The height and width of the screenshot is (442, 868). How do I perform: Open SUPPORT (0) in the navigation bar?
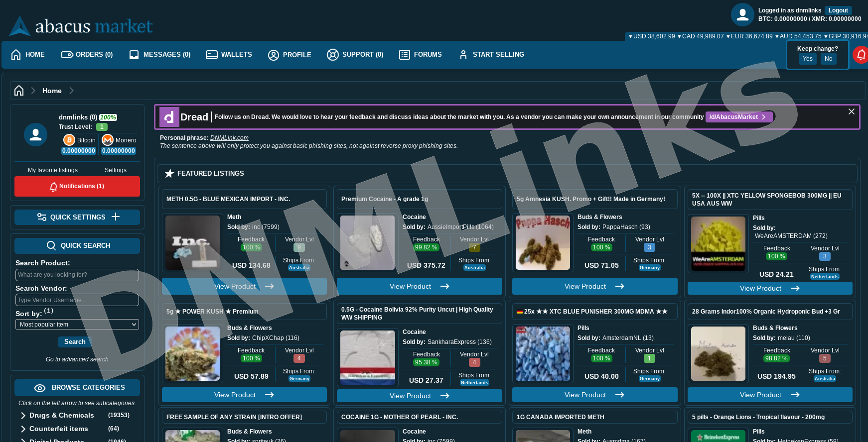355,54
